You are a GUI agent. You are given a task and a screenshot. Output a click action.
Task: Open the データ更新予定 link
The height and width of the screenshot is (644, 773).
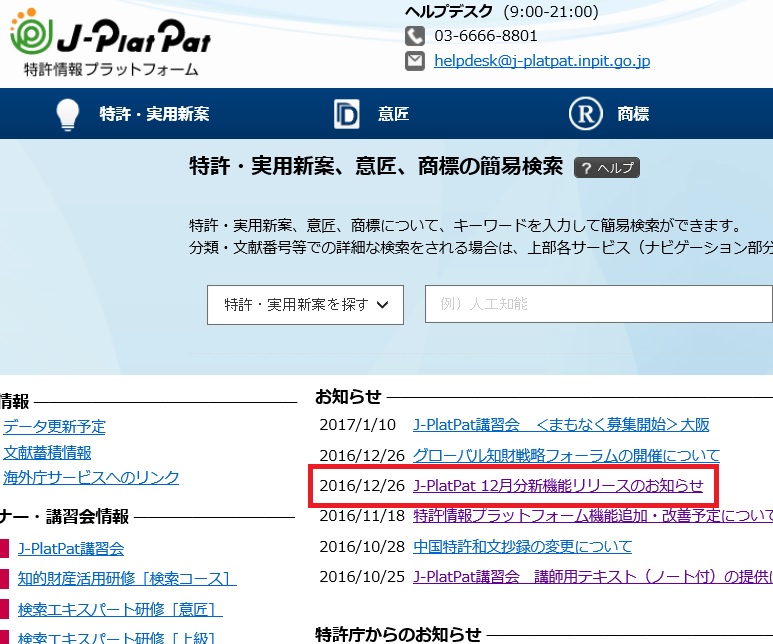54,427
